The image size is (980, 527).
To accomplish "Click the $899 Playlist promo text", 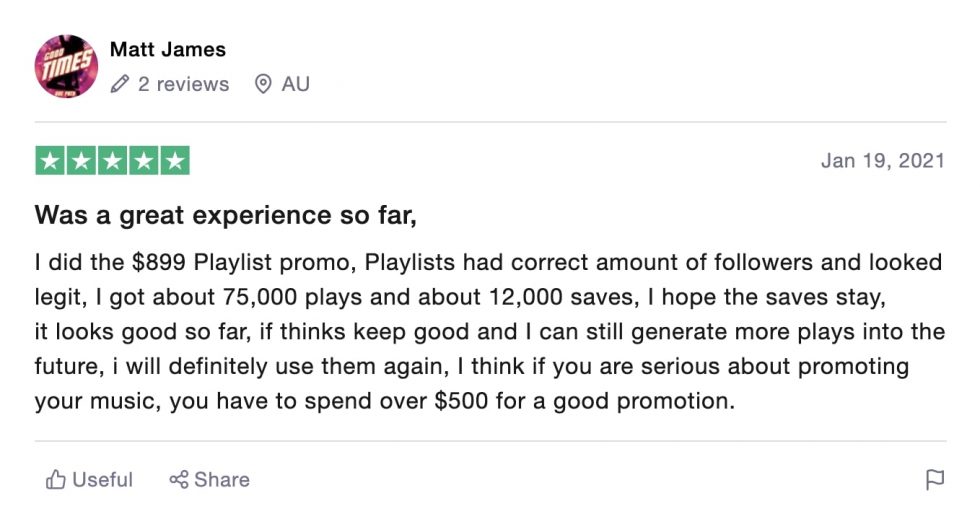I will 244,262.
